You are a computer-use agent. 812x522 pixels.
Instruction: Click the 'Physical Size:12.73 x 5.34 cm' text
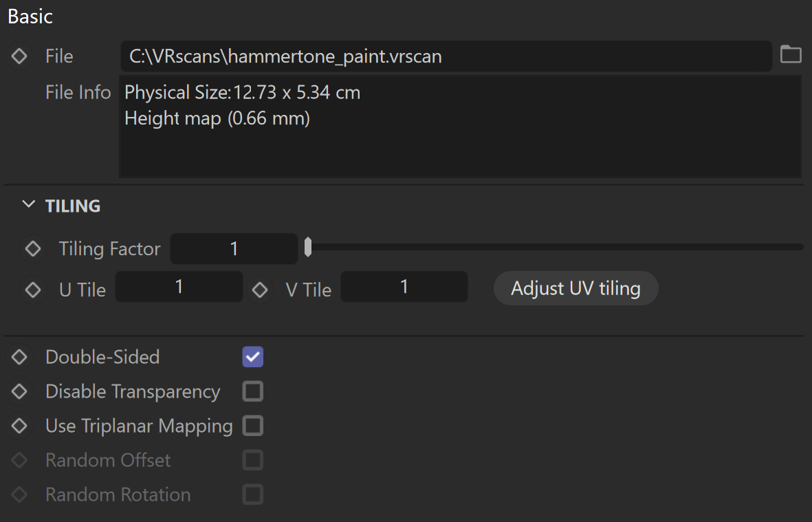242,92
